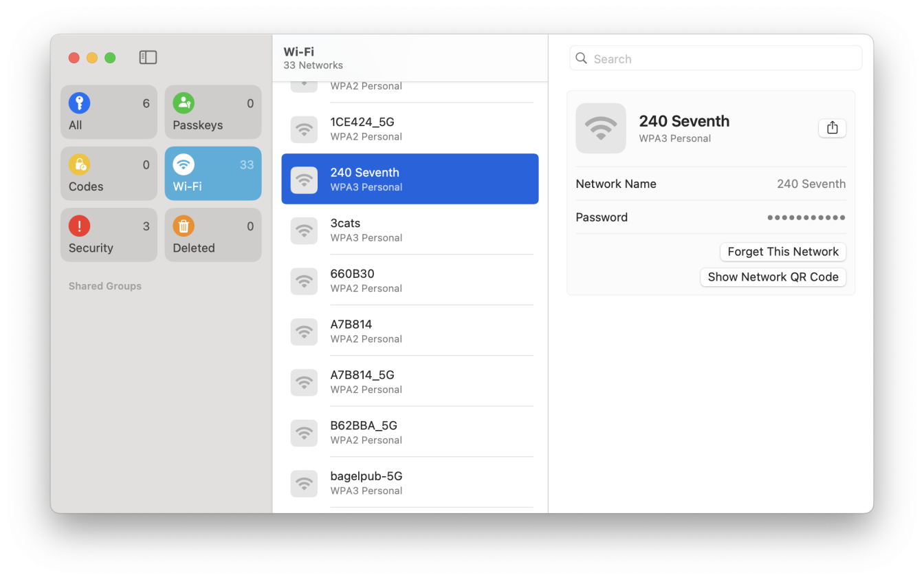Click the green Passkeys person icon

tap(184, 103)
